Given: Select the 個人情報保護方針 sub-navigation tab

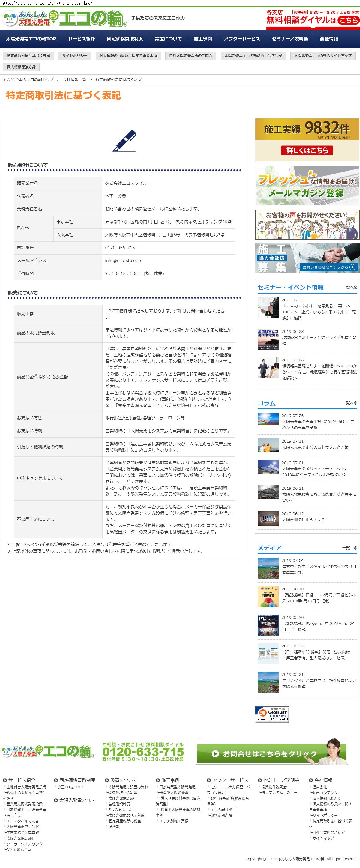Looking at the screenshot, I should 21,67.
